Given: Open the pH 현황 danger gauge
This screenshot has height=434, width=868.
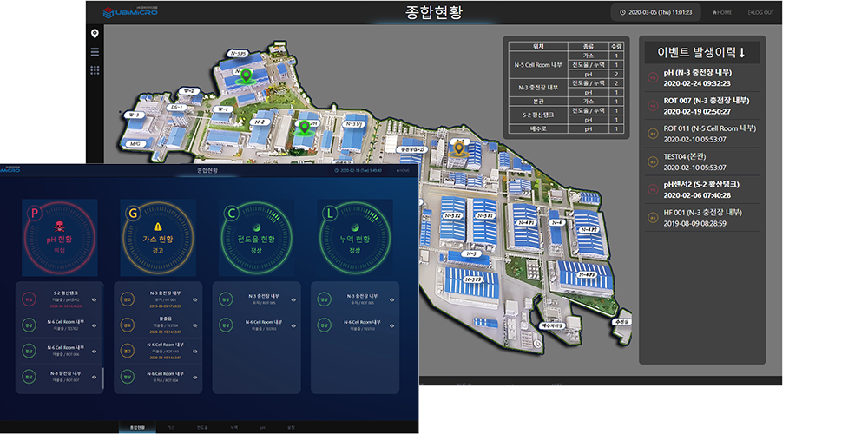Looking at the screenshot, I should pyautogui.click(x=49, y=235).
